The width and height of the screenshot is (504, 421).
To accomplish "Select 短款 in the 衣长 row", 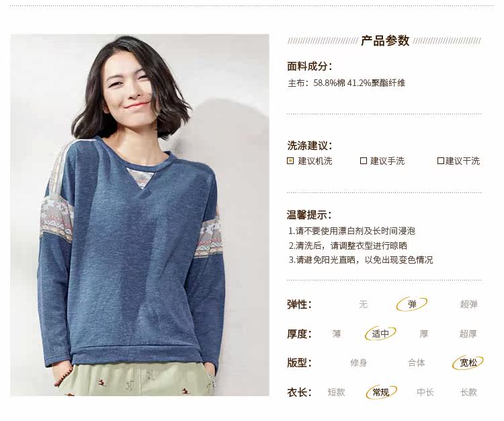I will click(x=336, y=392).
